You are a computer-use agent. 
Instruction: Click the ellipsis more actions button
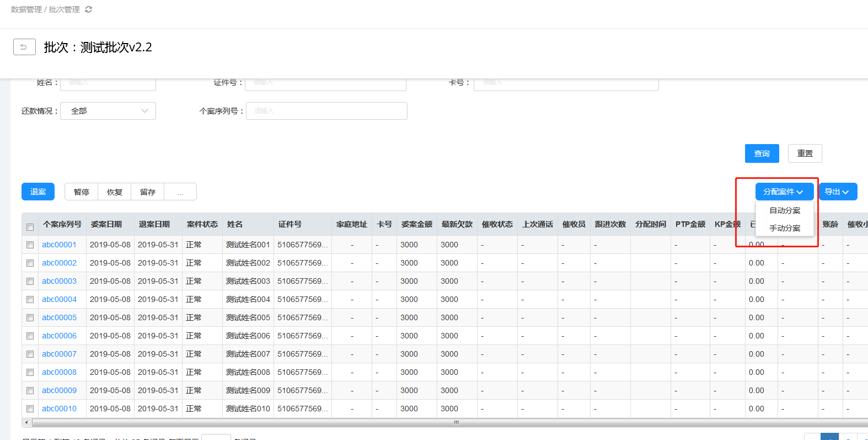point(180,192)
